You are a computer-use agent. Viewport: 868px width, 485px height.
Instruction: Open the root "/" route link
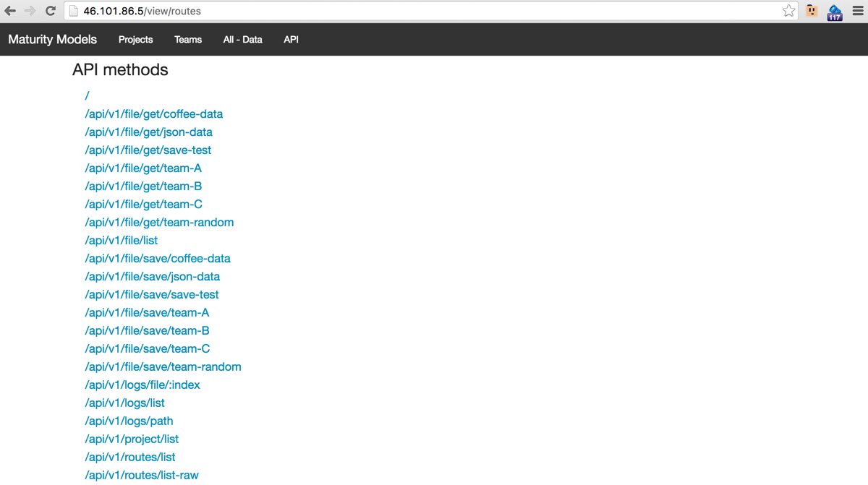88,95
